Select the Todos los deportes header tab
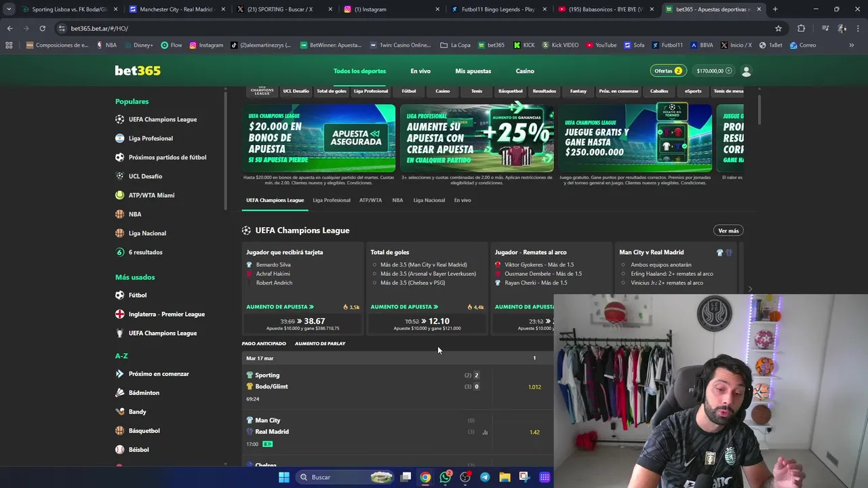 pyautogui.click(x=359, y=70)
